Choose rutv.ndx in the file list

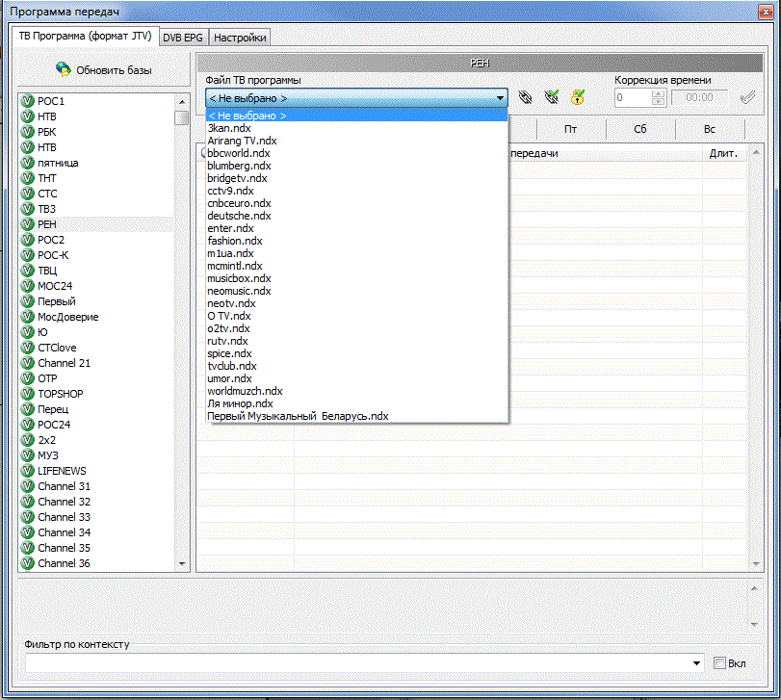(x=227, y=341)
